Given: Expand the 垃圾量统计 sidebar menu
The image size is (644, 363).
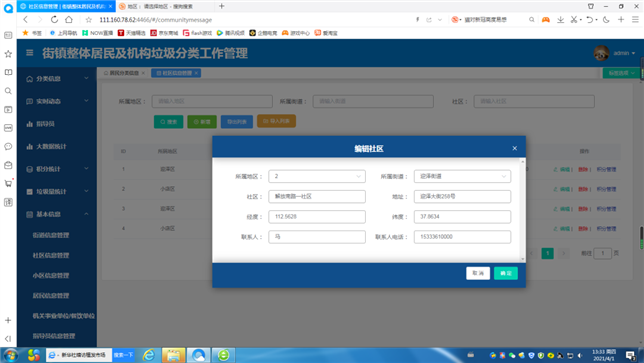Looking at the screenshot, I should 57,191.
